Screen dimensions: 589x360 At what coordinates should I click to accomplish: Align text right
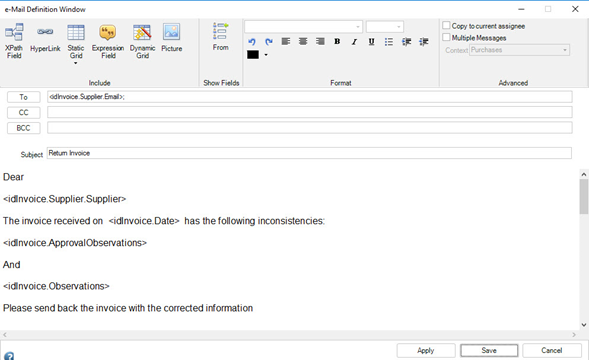320,41
